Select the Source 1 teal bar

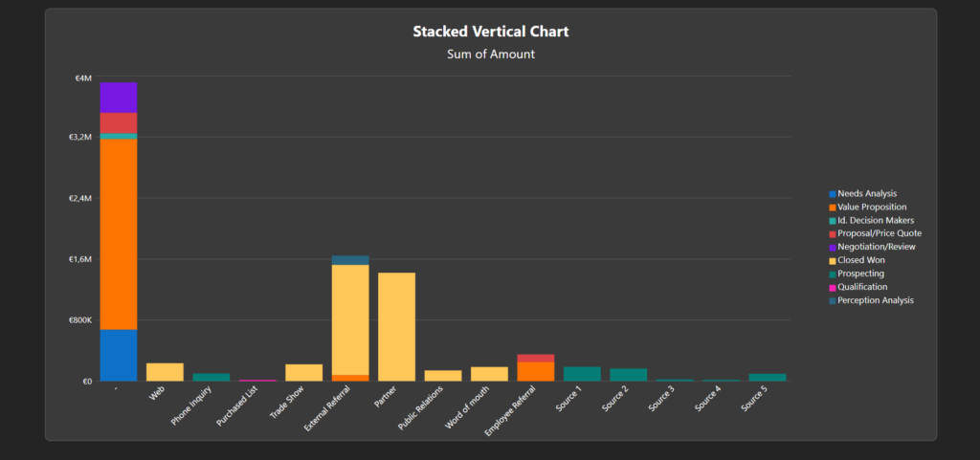[x=582, y=374]
